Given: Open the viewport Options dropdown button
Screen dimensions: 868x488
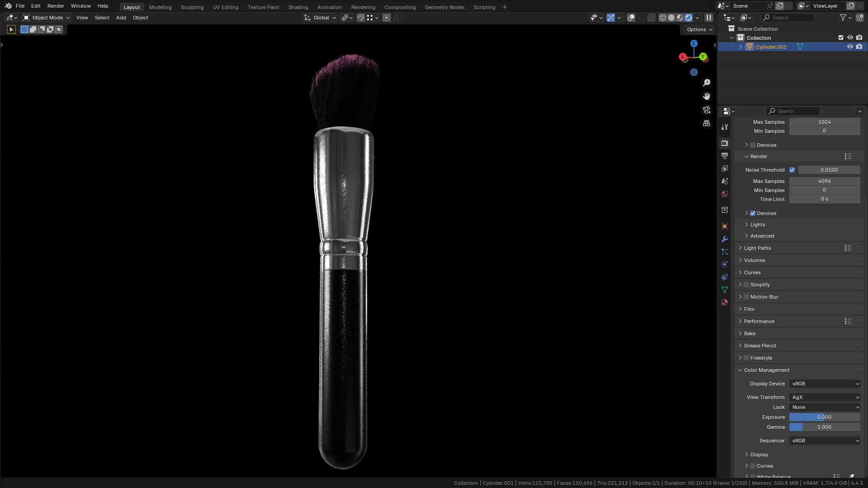Looking at the screenshot, I should click(699, 29).
